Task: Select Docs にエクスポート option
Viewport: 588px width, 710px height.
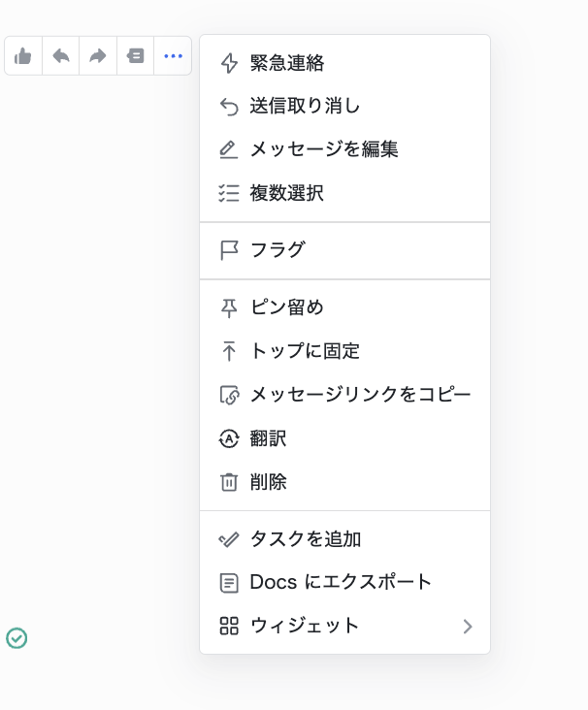Action: [344, 583]
